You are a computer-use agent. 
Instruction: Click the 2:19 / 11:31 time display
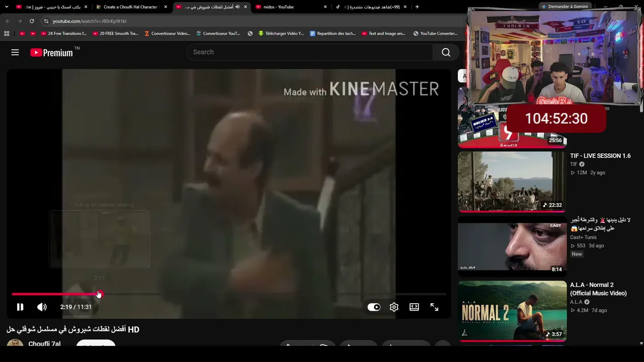76,307
